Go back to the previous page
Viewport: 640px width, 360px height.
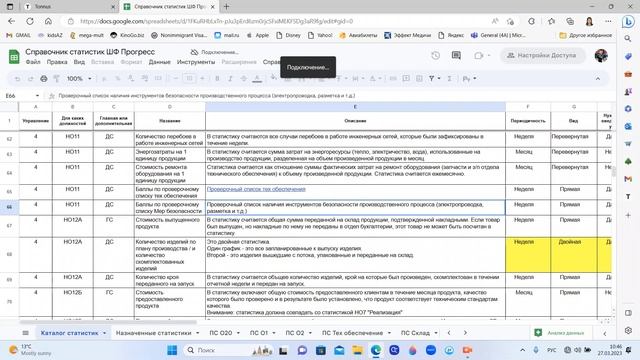(11, 21)
